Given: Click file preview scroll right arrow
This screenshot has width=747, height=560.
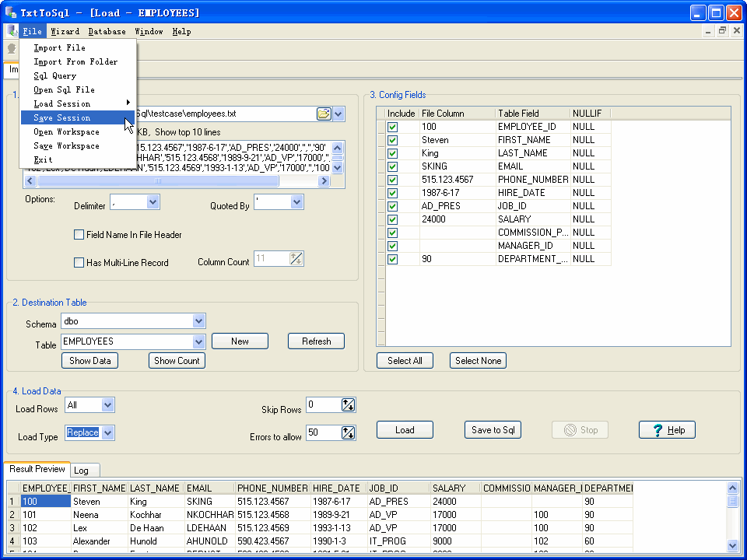Looking at the screenshot, I should pyautogui.click(x=324, y=181).
